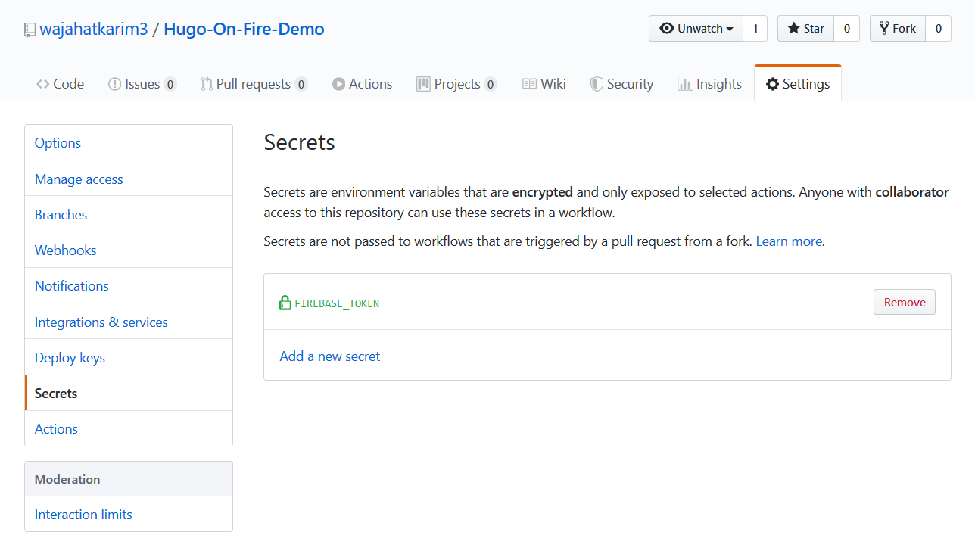The height and width of the screenshot is (560, 975).
Task: Open the Projects tab
Action: 456,84
